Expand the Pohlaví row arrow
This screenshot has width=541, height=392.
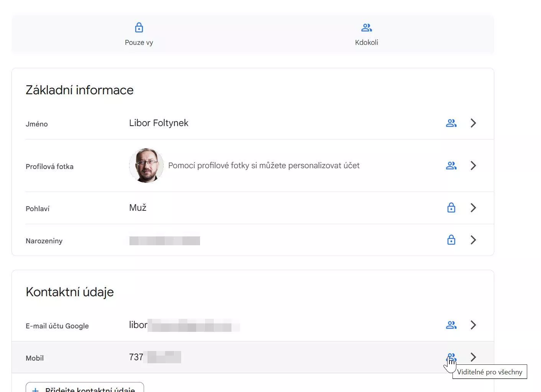tap(473, 208)
